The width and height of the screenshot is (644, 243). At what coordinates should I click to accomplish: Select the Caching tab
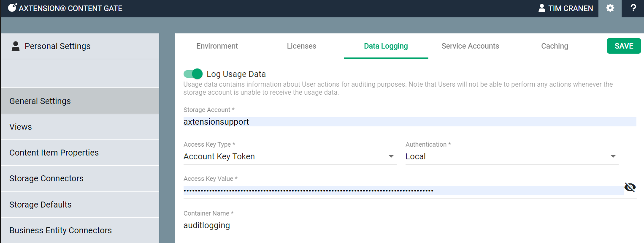tap(555, 46)
